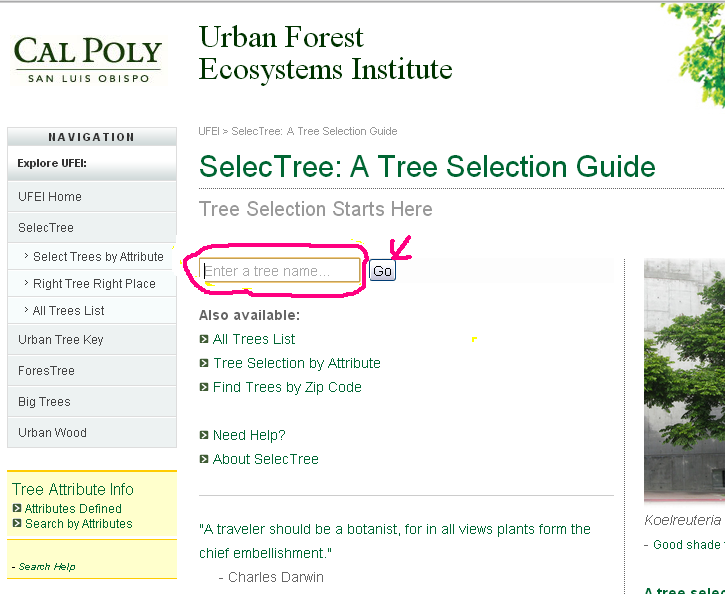
Task: Focus the Enter a tree name field
Action: coord(280,270)
